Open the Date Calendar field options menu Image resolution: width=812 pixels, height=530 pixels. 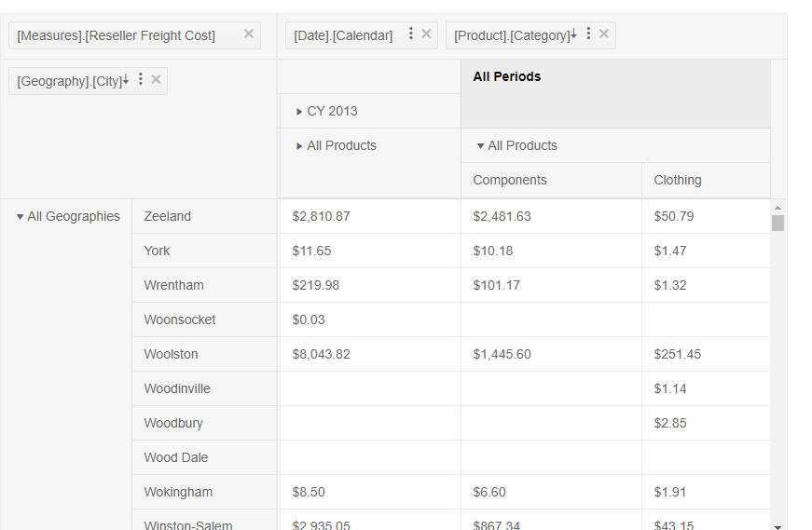coord(411,34)
